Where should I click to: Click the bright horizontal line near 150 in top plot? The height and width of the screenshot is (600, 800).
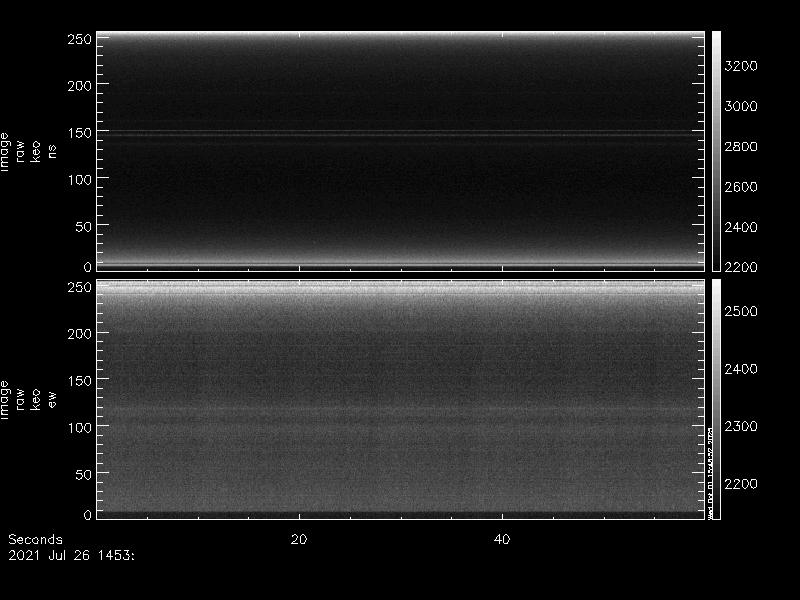(x=400, y=132)
